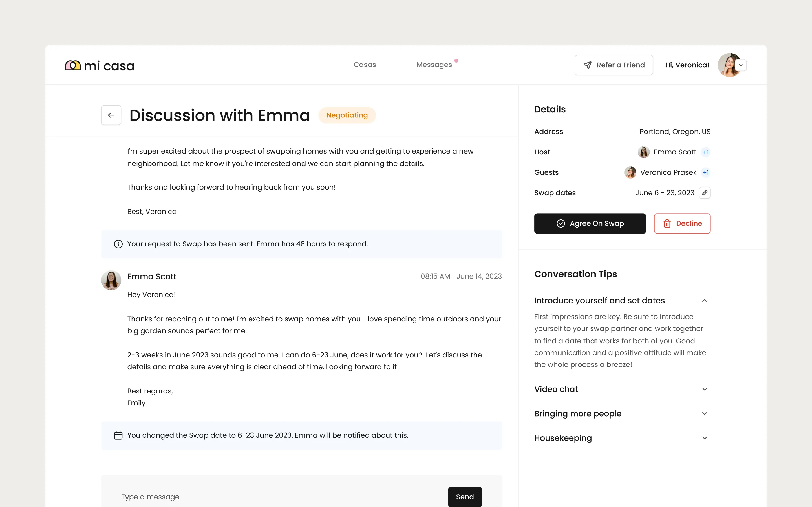The width and height of the screenshot is (812, 507).
Task: Click the back arrow button
Action: (x=111, y=115)
